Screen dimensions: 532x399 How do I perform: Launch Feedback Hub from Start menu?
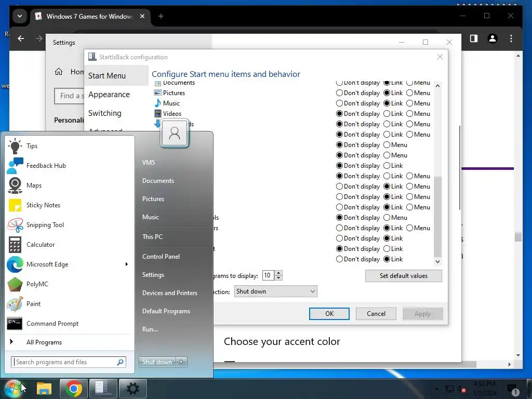point(70,166)
